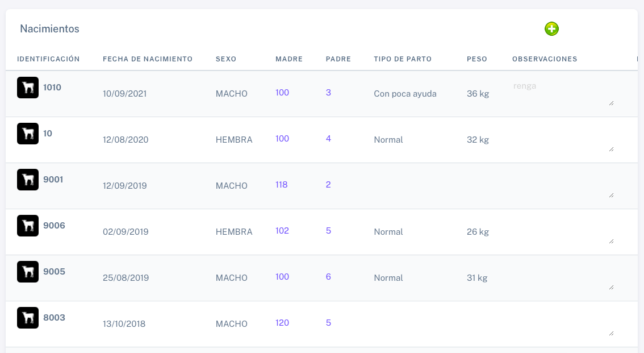
Task: Click the Tipo de Parto column header
Action: (x=403, y=59)
